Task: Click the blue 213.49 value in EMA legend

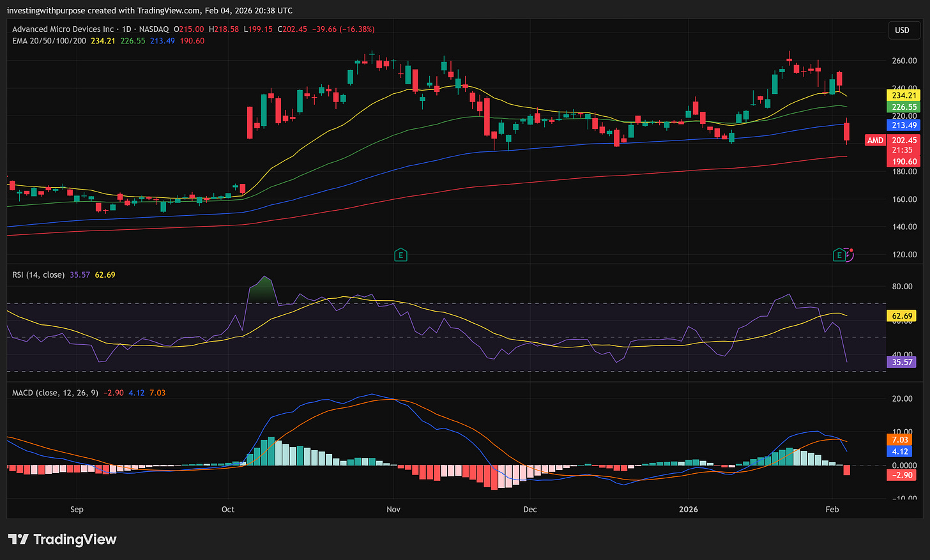Action: tap(162, 41)
